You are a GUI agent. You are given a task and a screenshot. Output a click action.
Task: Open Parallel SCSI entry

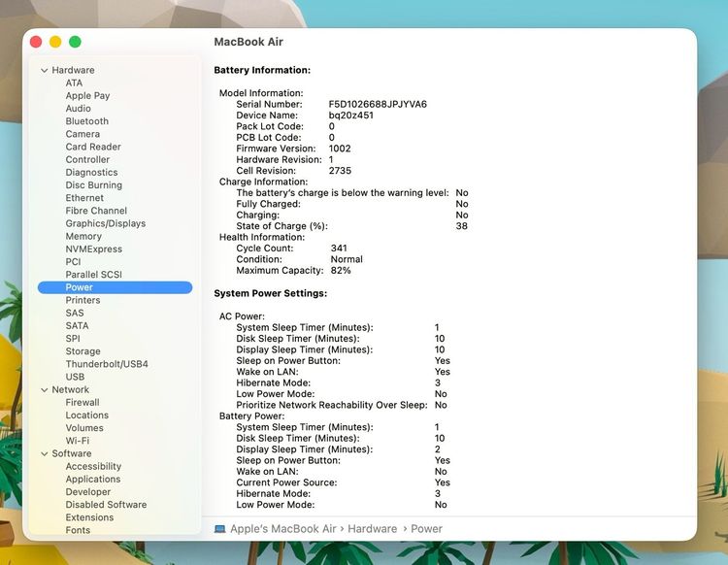pyautogui.click(x=94, y=275)
